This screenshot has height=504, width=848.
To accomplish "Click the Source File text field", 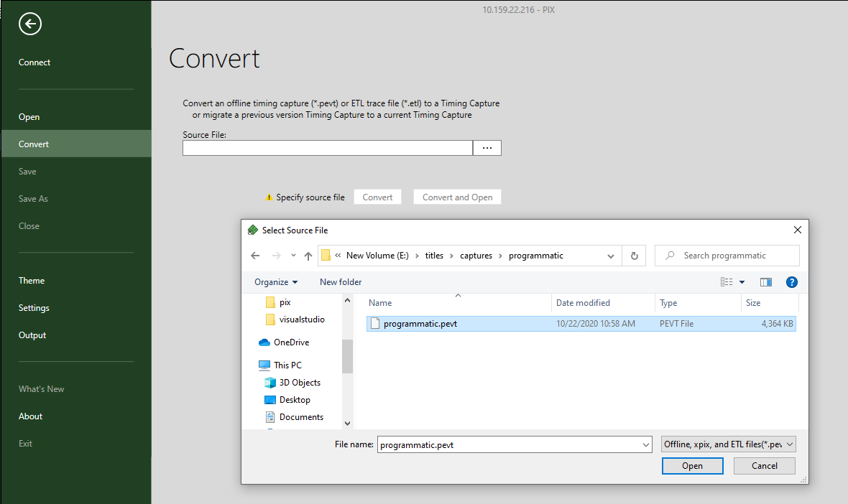I will 328,148.
